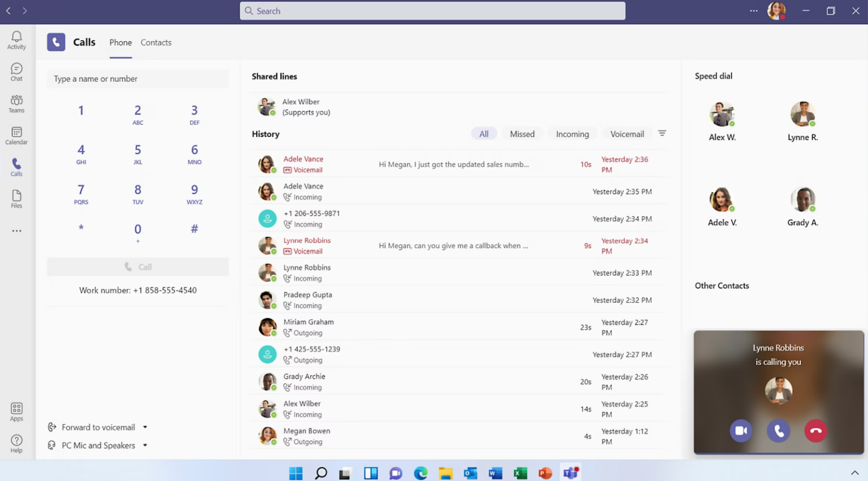Expand the Forward to voicemail options

[145, 427]
